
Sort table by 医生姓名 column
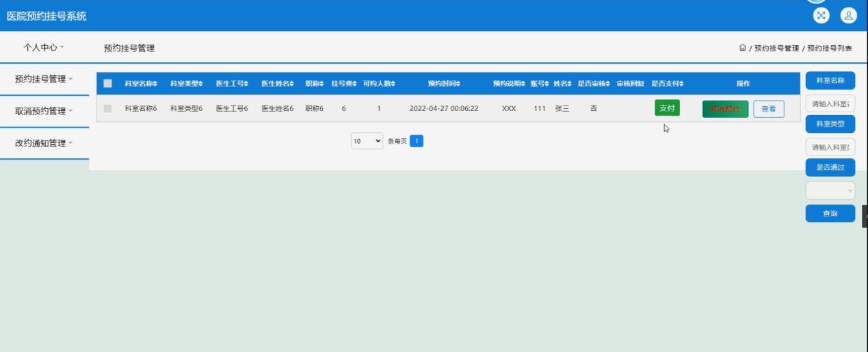pos(278,84)
